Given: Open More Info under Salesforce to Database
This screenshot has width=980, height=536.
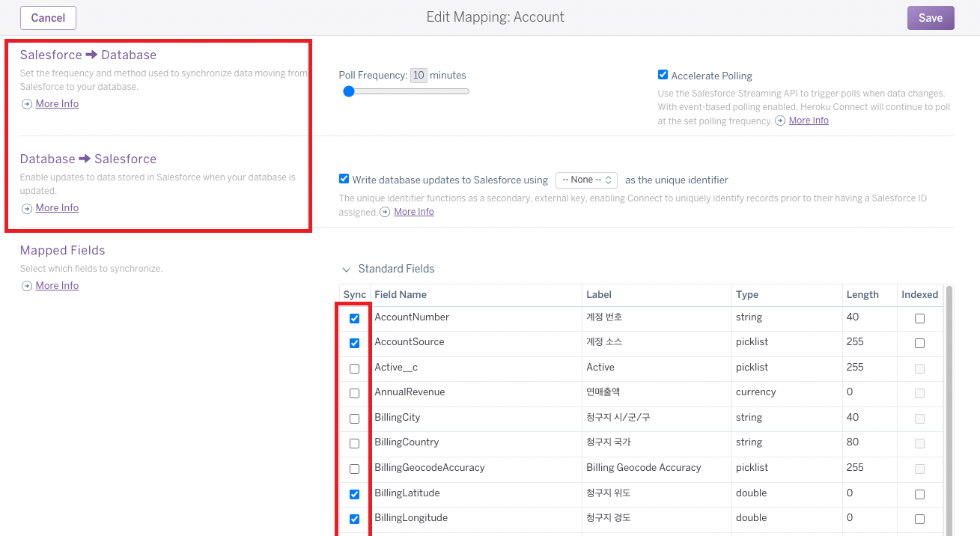Looking at the screenshot, I should (57, 104).
